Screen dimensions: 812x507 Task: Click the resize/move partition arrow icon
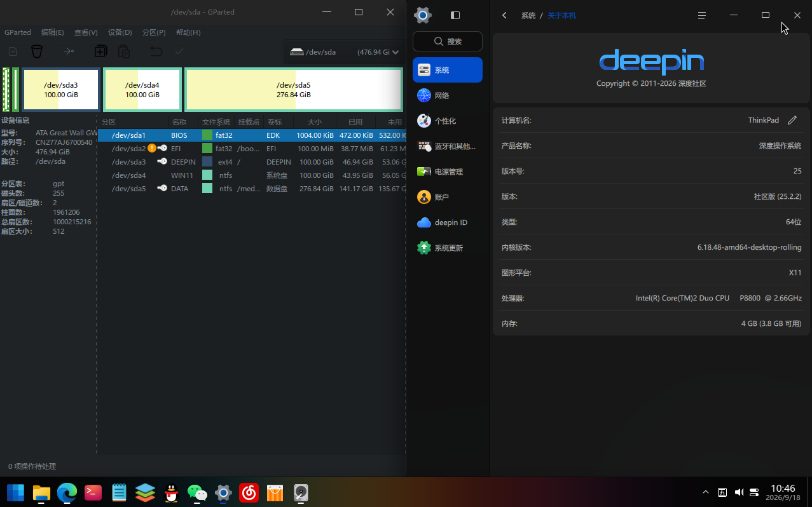coord(69,51)
